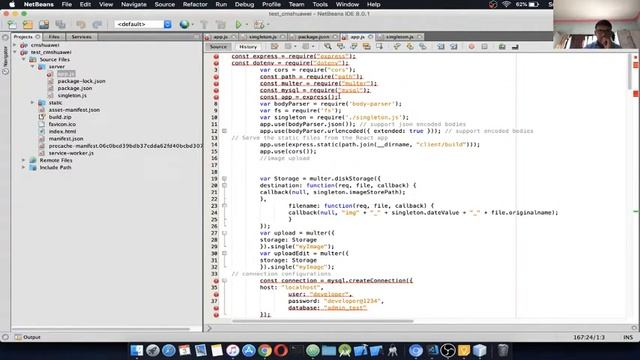Viewport: 640px width, 360px height.
Task: Switch to the package.json editor tab
Action: click(x=313, y=37)
